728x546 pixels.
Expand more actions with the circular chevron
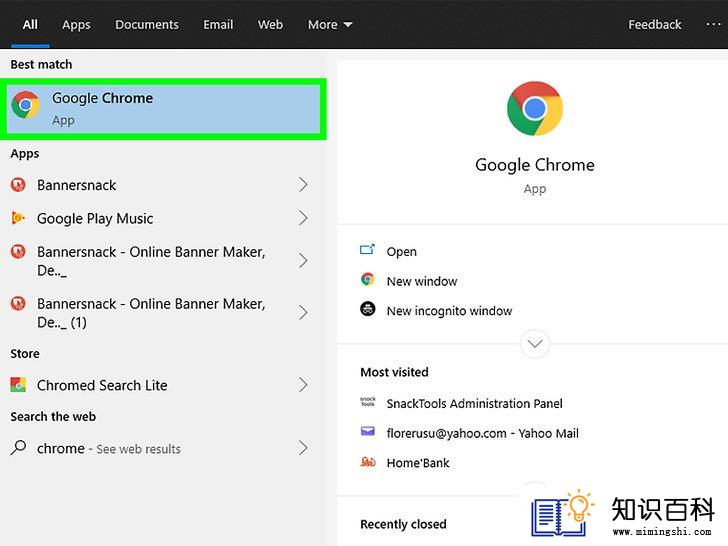(x=535, y=344)
